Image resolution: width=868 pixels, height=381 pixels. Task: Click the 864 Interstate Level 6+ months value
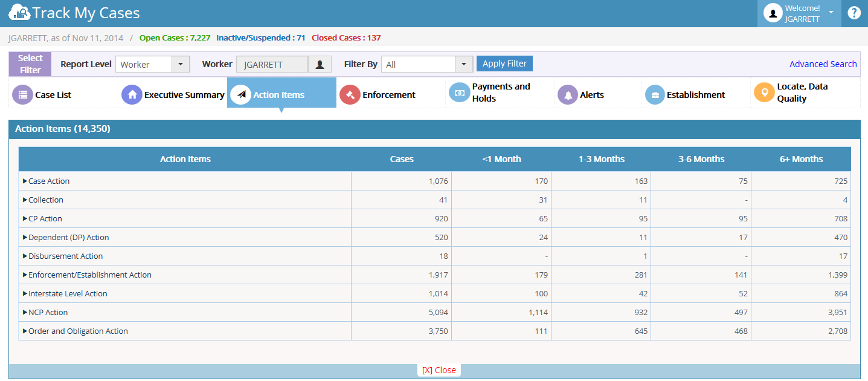(x=840, y=293)
